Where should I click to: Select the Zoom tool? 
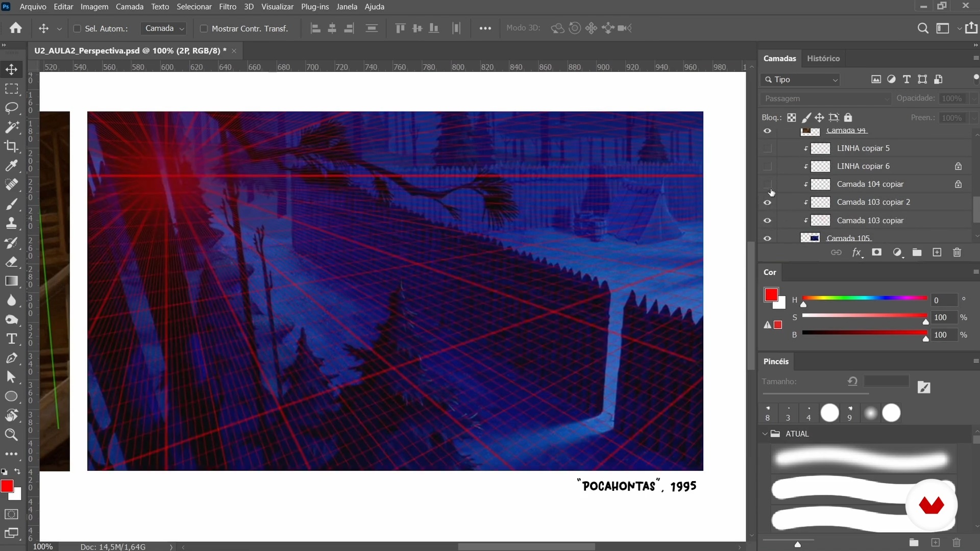[x=11, y=435]
